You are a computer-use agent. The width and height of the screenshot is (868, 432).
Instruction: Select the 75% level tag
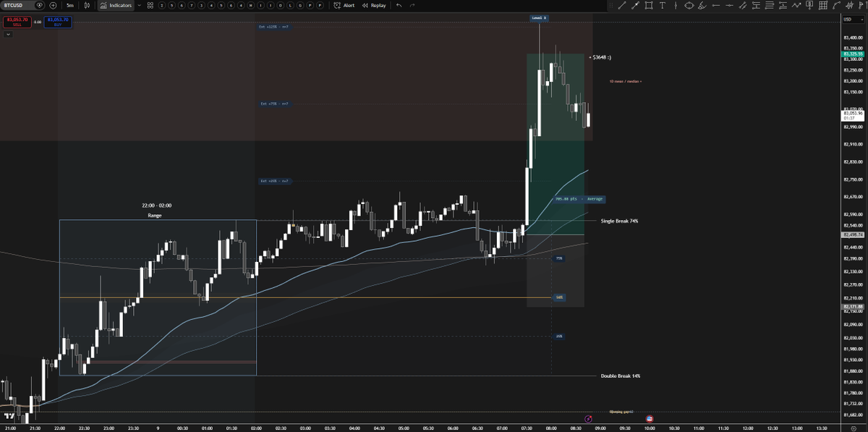[x=558, y=258]
